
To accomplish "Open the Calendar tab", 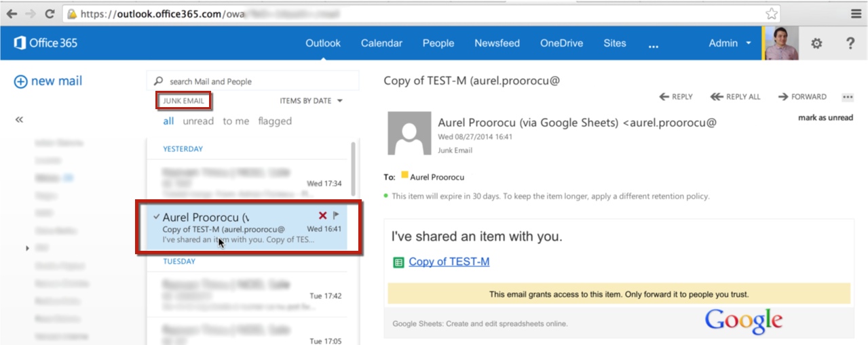I will (x=381, y=43).
